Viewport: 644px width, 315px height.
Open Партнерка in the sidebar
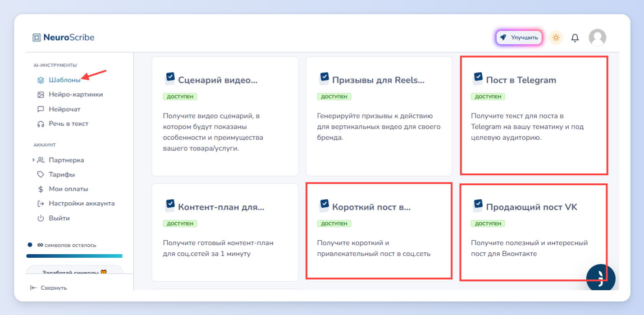[66, 160]
